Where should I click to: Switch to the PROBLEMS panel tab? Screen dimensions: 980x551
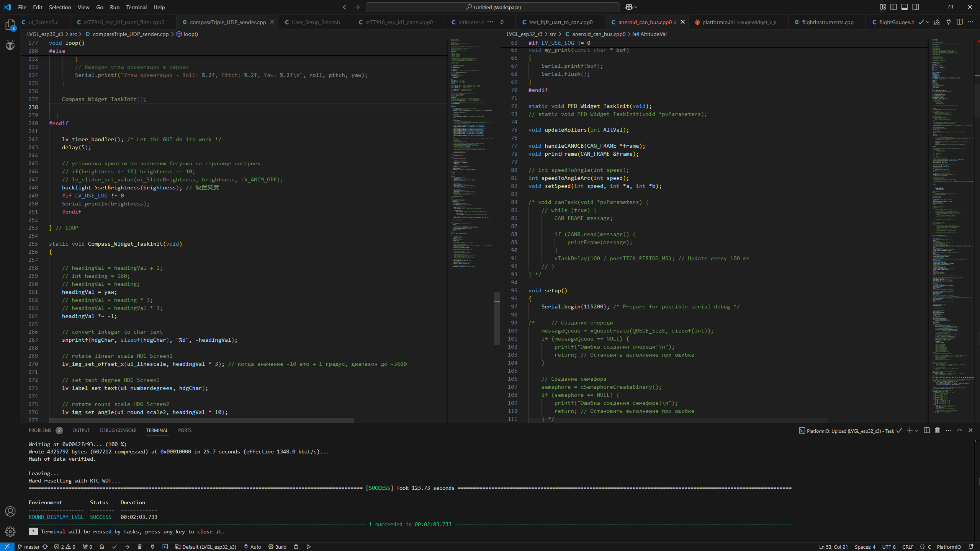[x=40, y=430]
